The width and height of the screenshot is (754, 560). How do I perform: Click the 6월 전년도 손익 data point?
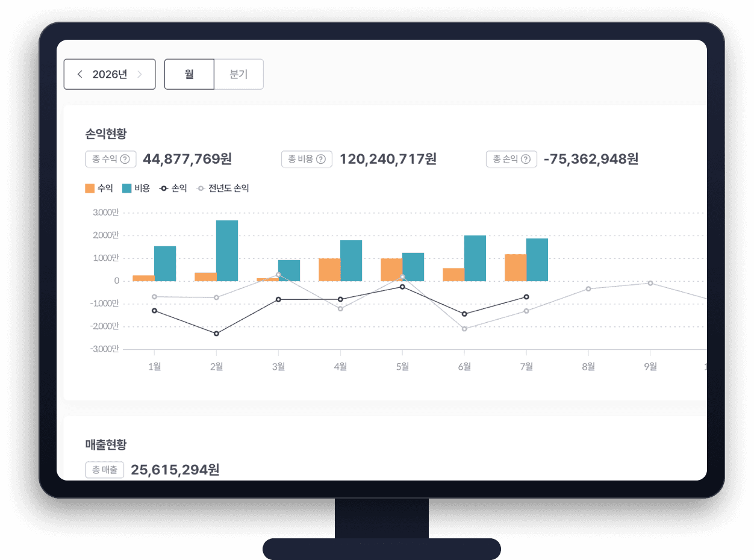click(x=464, y=329)
